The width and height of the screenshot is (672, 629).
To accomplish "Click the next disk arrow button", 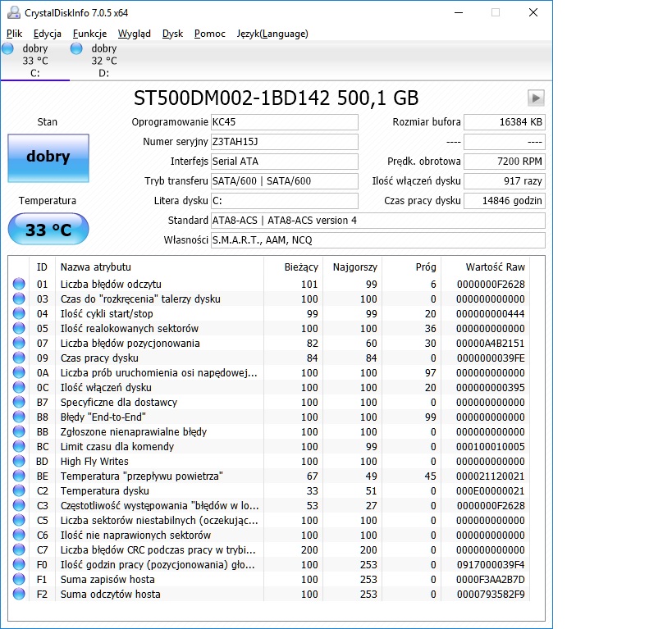I will click(536, 98).
